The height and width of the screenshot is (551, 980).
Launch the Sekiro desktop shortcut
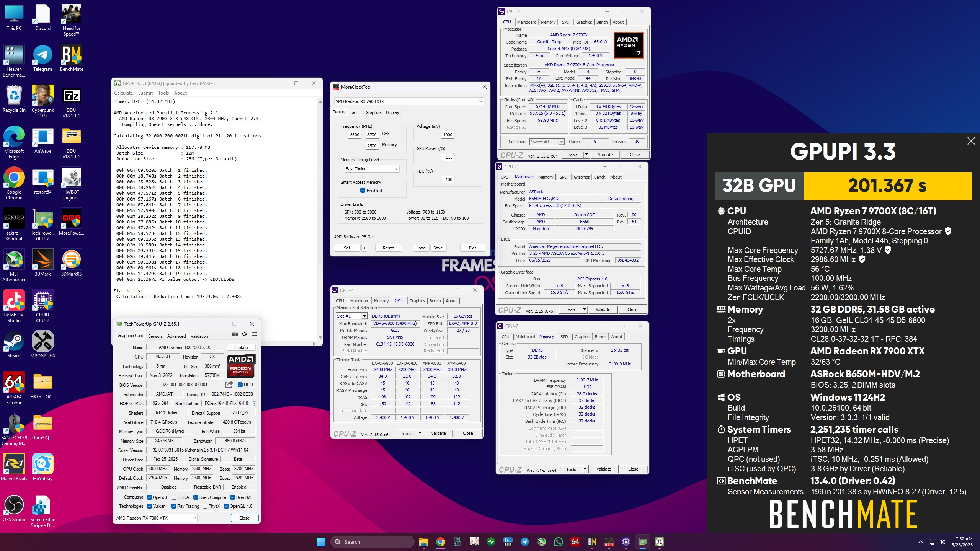click(x=14, y=225)
